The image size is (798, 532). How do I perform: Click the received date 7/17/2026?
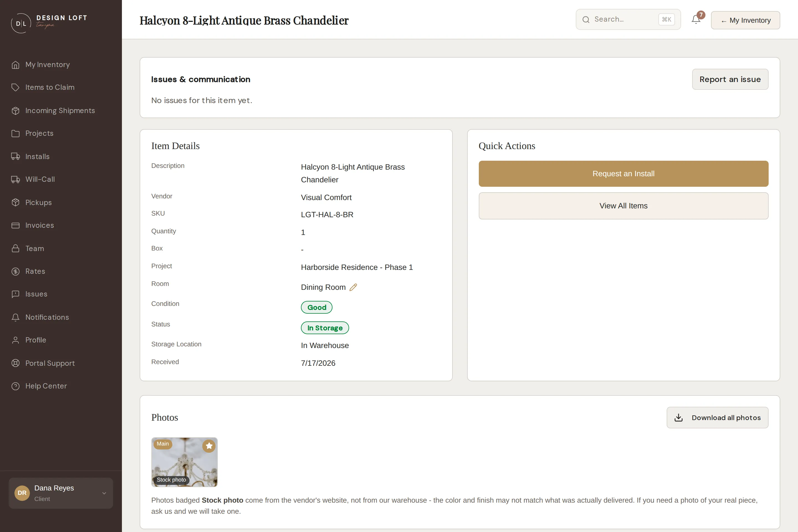(318, 363)
